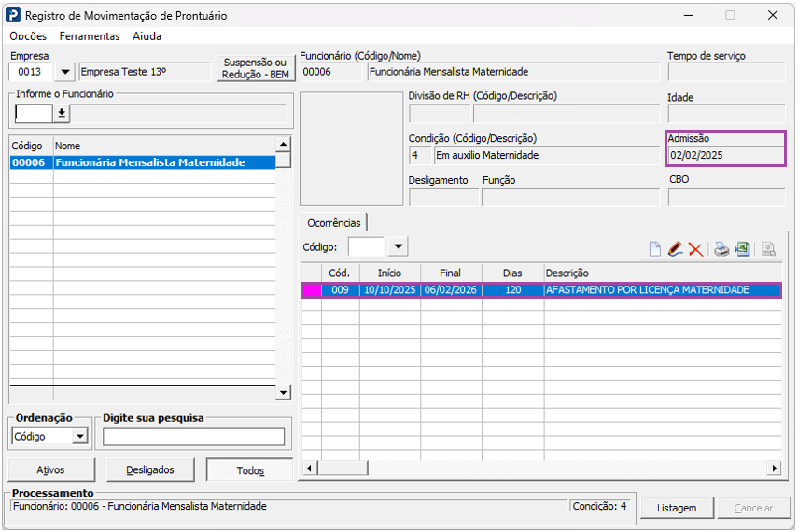Print occurrences using the printer icon

[x=721, y=249]
